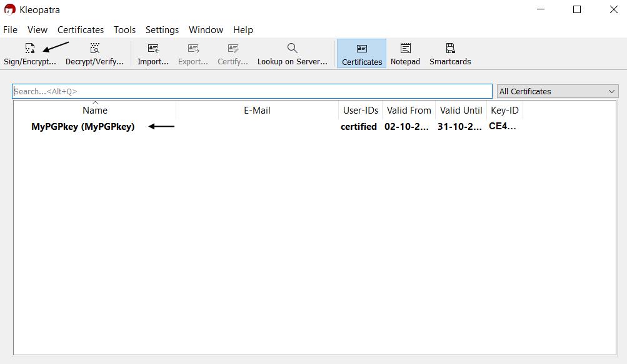Click the Window menu entry
This screenshot has height=364, width=627.
click(206, 29)
